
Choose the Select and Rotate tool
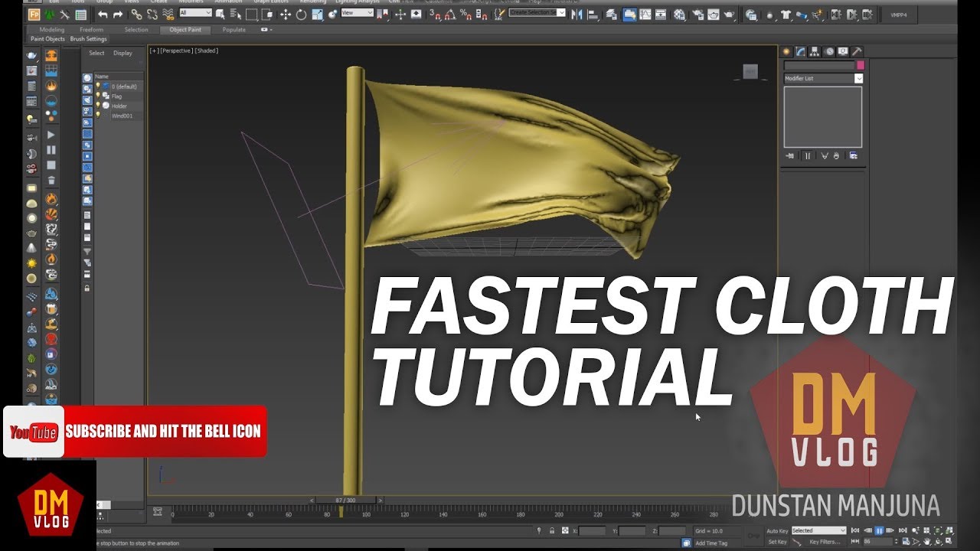[x=301, y=15]
